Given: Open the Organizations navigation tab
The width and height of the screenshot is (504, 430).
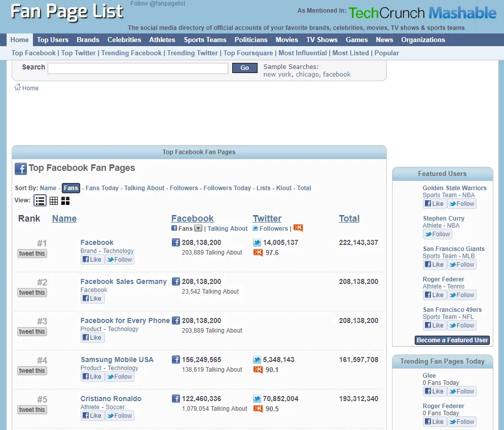Looking at the screenshot, I should (423, 40).
